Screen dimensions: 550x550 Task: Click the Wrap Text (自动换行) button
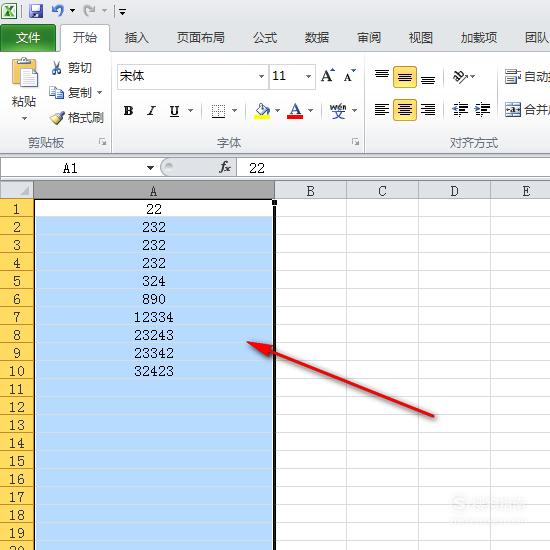tap(526, 76)
